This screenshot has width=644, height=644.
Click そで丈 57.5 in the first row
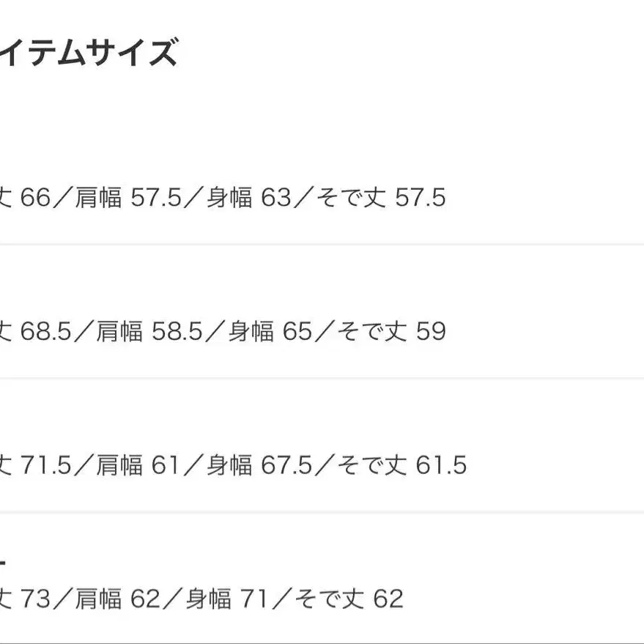pos(381,198)
